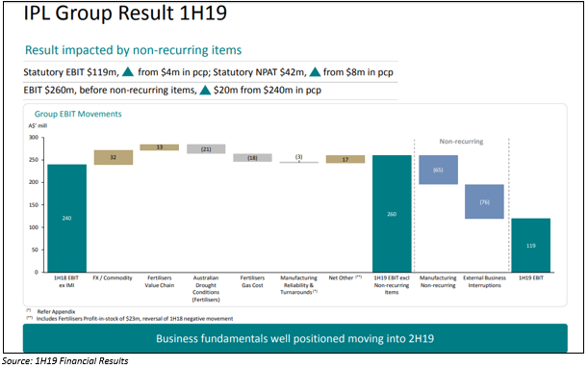The image size is (588, 369).
Task: Select the Manufacturing Reliability bar labeled (3)
Action: (x=299, y=162)
